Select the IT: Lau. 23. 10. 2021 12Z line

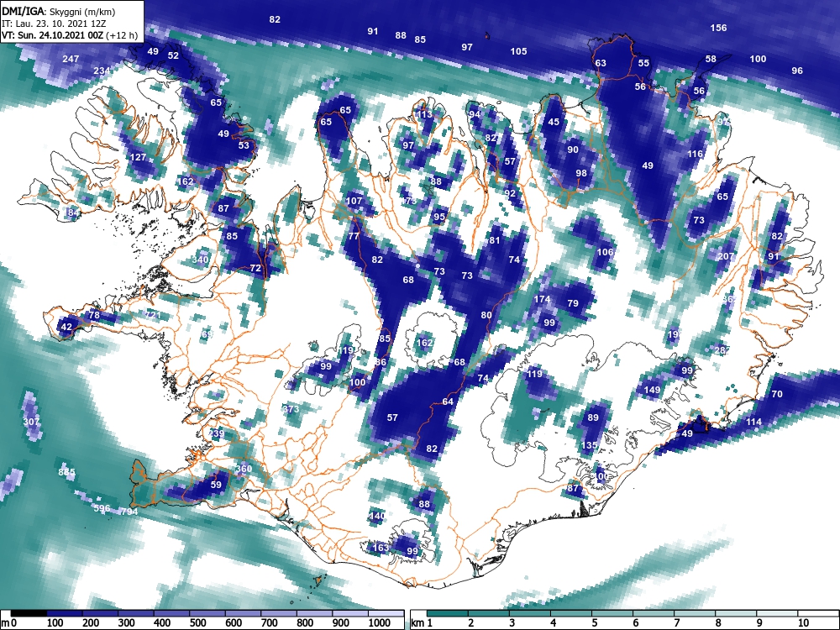coord(54,24)
